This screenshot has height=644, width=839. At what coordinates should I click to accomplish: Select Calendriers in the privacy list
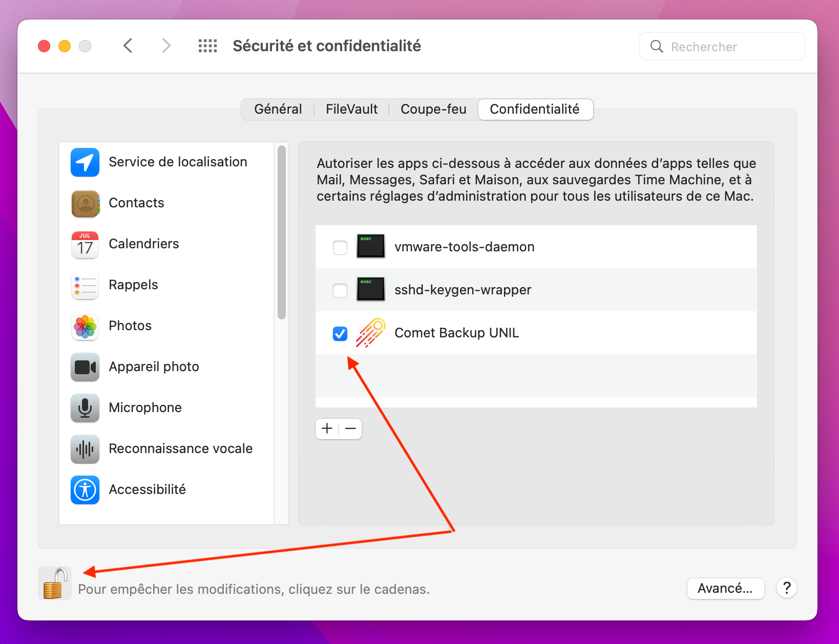point(143,244)
